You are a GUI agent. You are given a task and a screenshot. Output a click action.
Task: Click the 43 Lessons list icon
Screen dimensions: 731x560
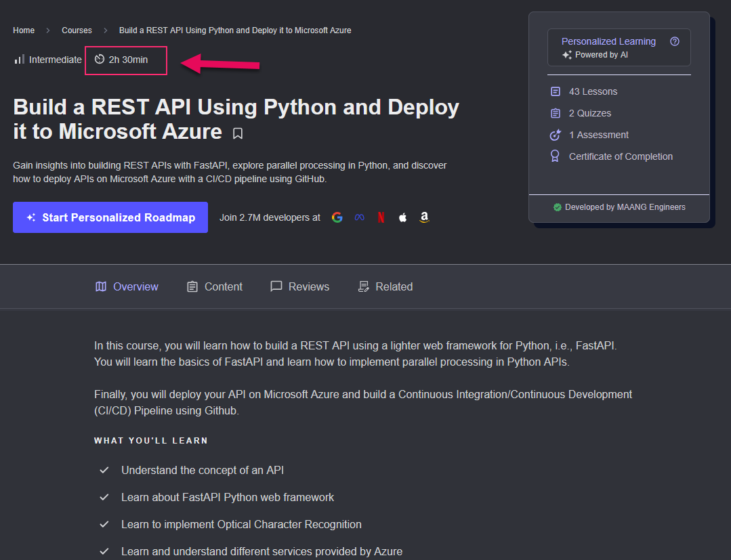point(556,91)
